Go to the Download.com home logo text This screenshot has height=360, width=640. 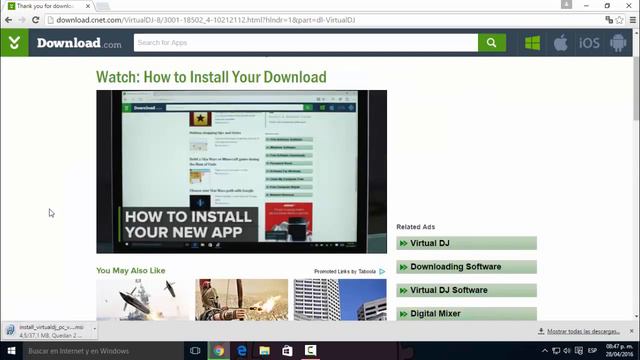click(79, 43)
